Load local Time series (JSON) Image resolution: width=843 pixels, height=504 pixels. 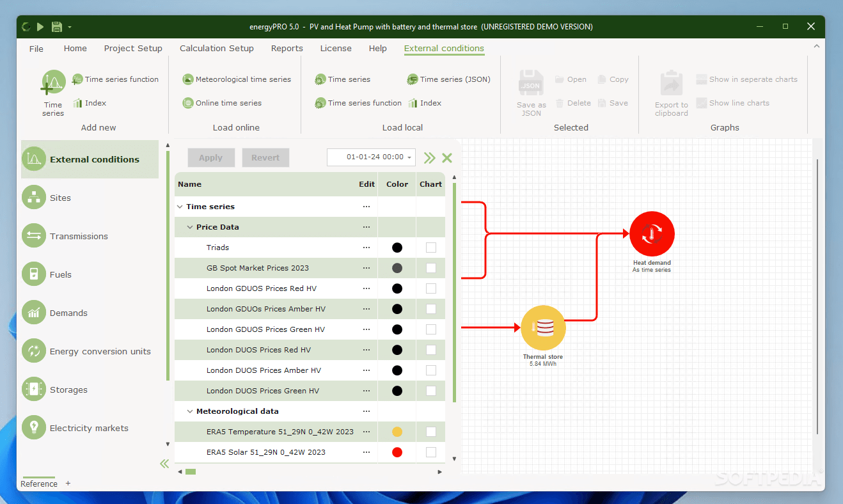(449, 79)
